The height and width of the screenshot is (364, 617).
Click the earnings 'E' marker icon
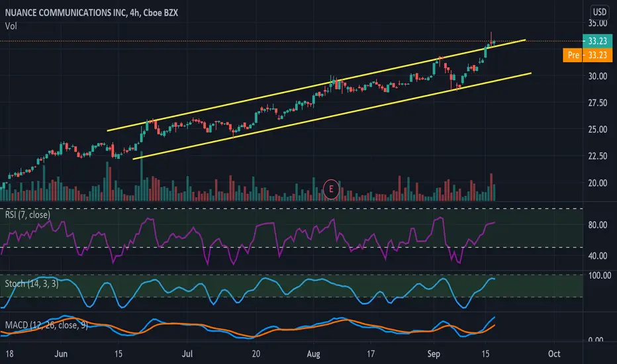coord(331,189)
